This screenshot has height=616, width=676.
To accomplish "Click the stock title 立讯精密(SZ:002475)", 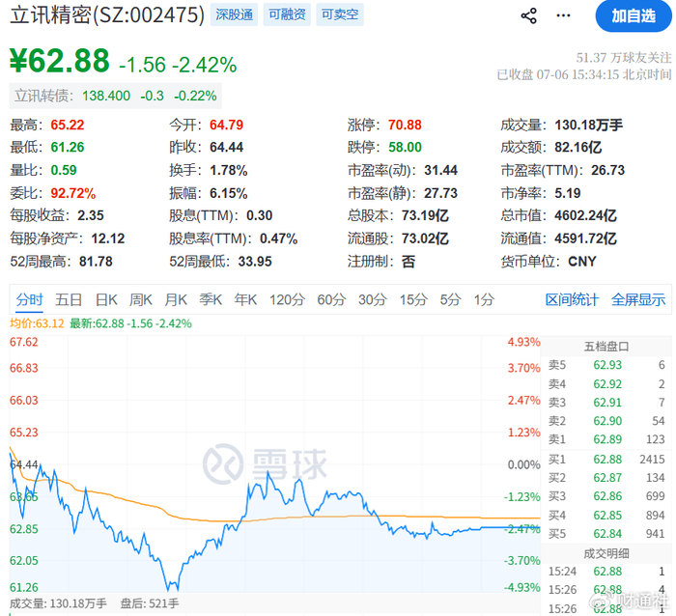I will point(107,15).
